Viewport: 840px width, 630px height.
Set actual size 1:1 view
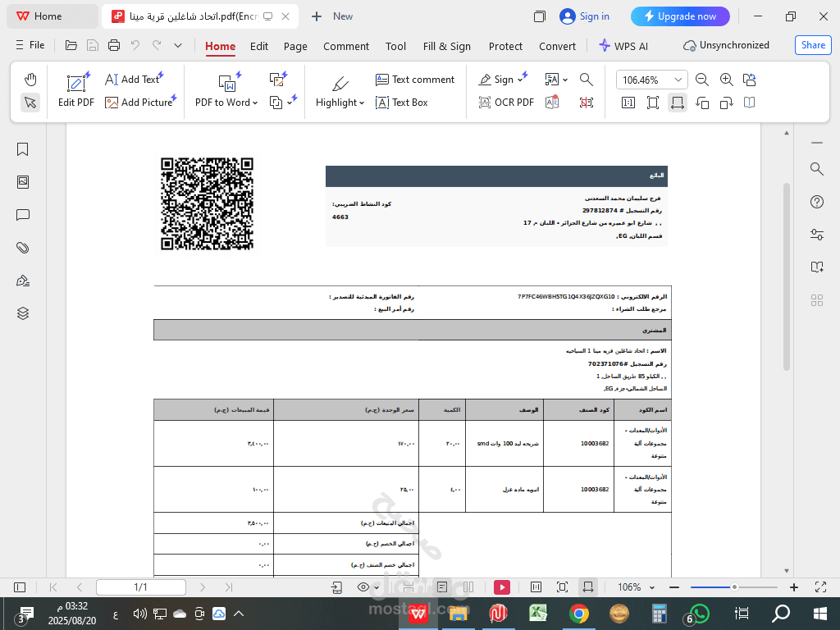click(x=628, y=103)
